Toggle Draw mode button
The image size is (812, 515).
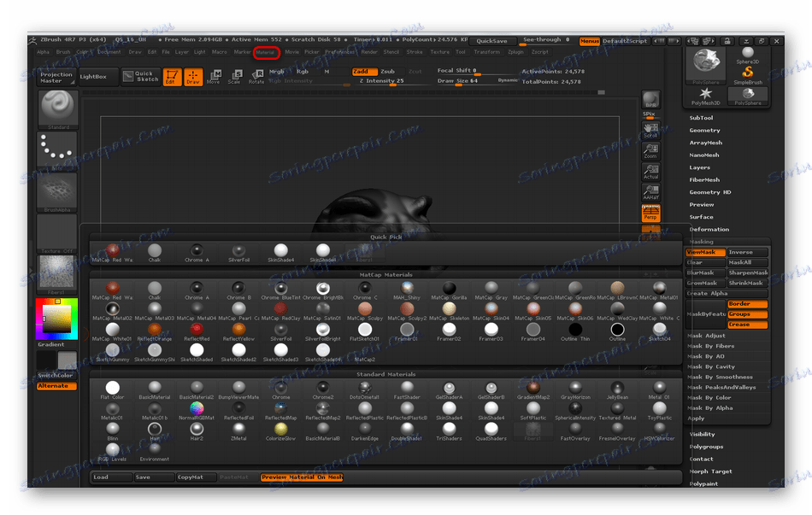(193, 77)
